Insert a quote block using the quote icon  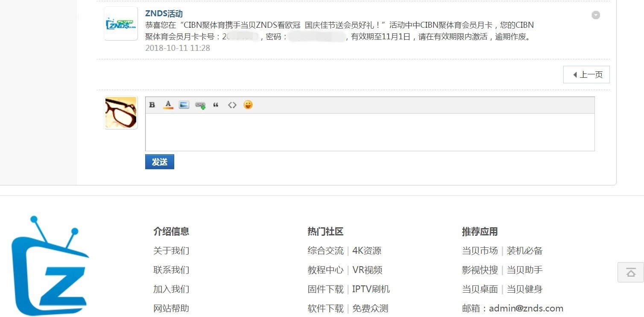216,105
